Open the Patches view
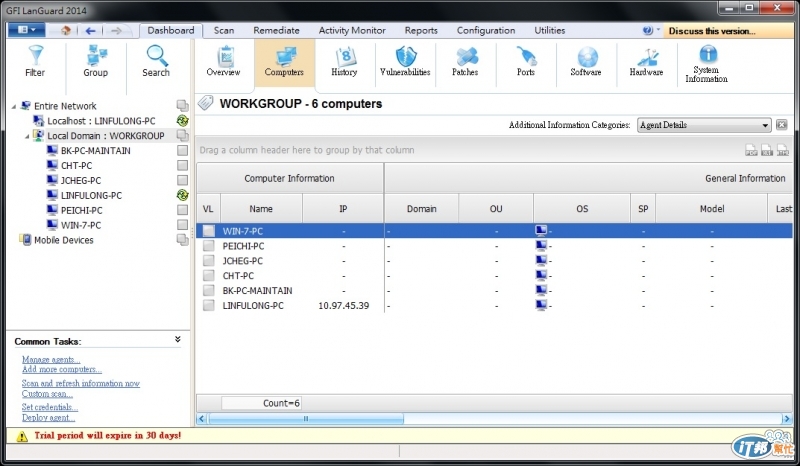Screen dimensions: 800x466 [465, 62]
